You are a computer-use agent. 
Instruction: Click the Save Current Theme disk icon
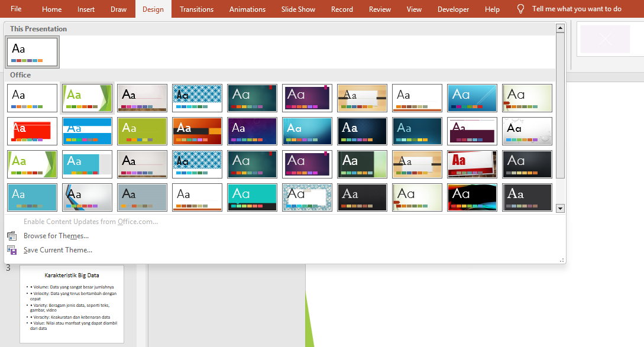[x=12, y=250]
